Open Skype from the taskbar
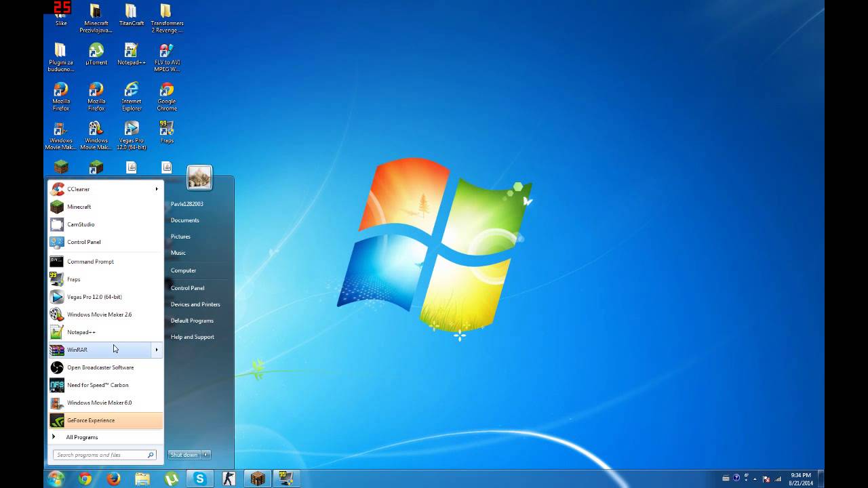The image size is (868, 488). [200, 479]
